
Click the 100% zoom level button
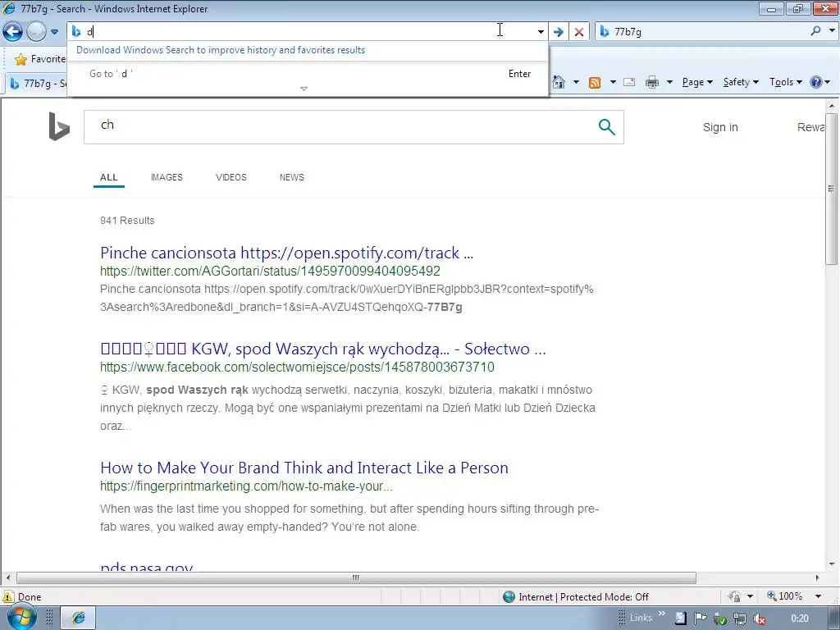point(785,596)
